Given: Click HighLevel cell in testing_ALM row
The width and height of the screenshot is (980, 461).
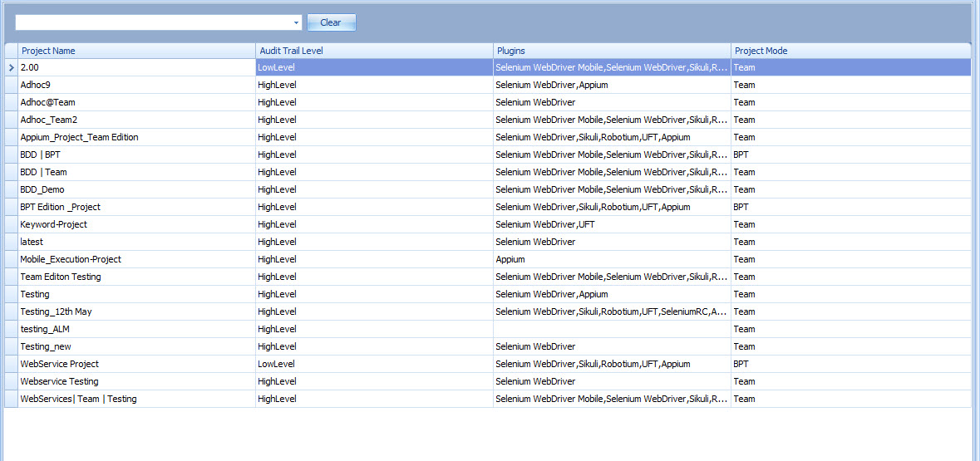Looking at the screenshot, I should pyautogui.click(x=374, y=329).
